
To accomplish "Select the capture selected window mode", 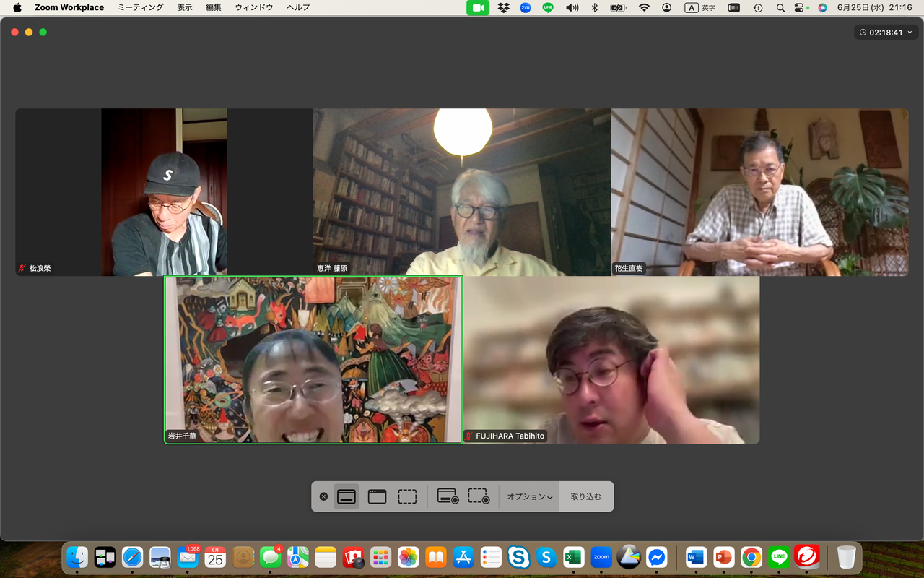I will (378, 496).
